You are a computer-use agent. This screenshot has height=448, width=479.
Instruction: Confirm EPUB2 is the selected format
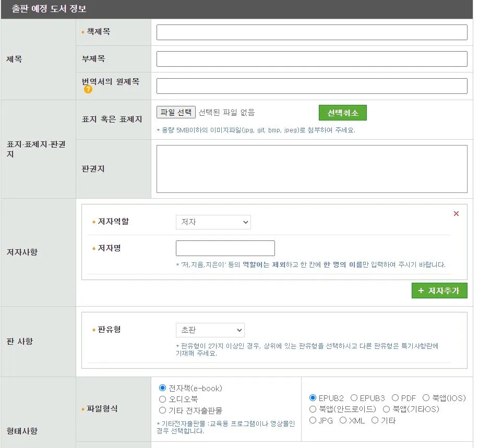coord(312,398)
